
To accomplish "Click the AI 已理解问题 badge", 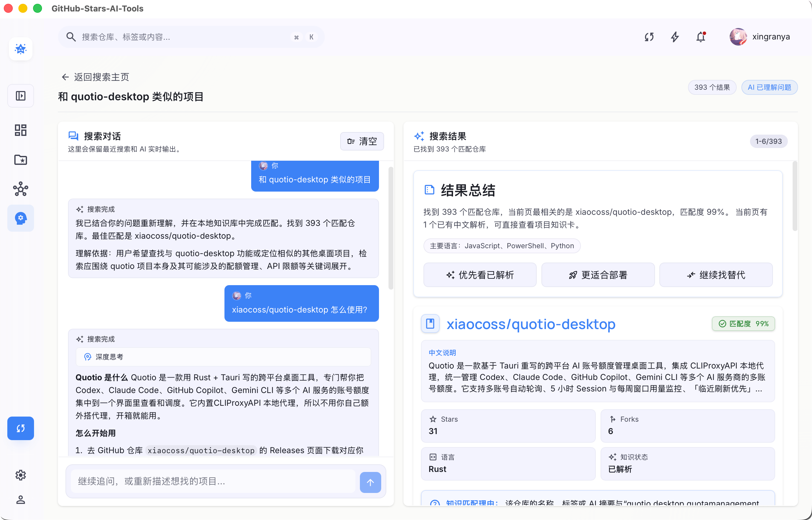I will pos(769,88).
